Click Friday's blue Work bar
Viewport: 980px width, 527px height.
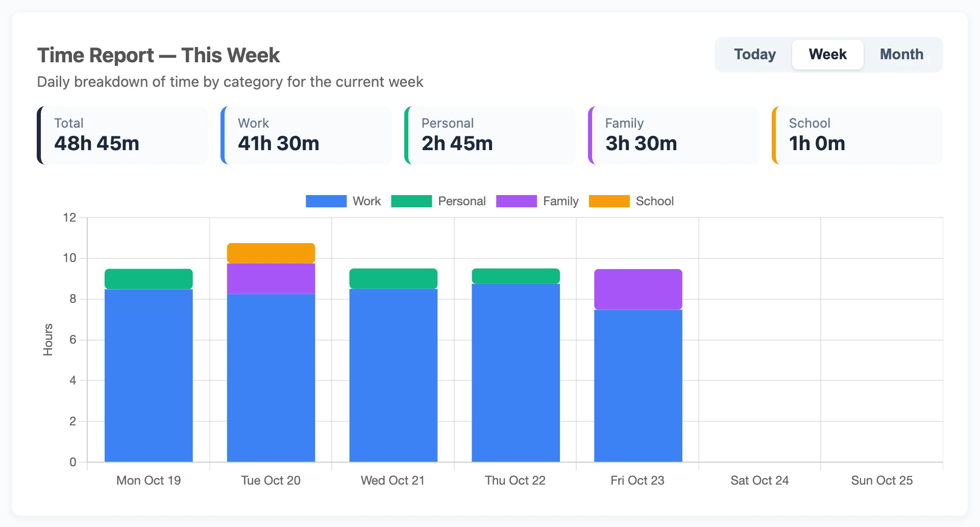click(x=638, y=386)
